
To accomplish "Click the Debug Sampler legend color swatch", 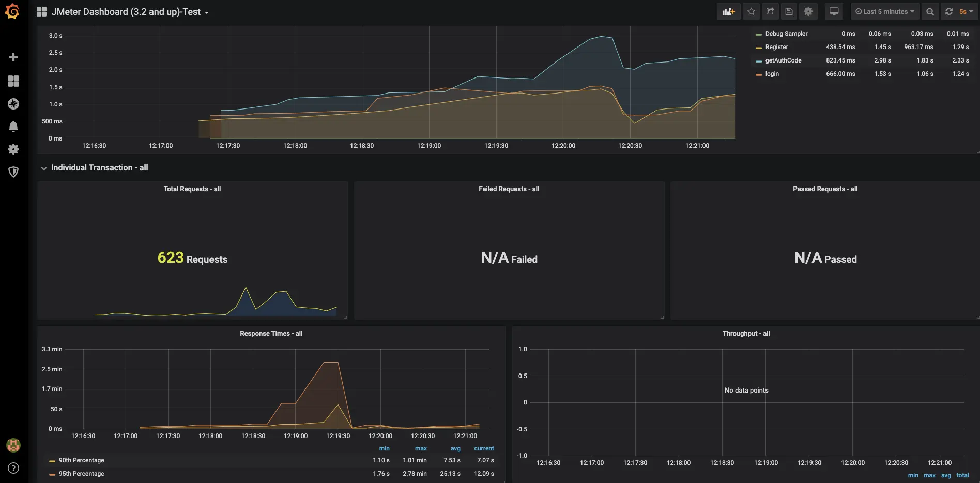I will click(x=759, y=34).
